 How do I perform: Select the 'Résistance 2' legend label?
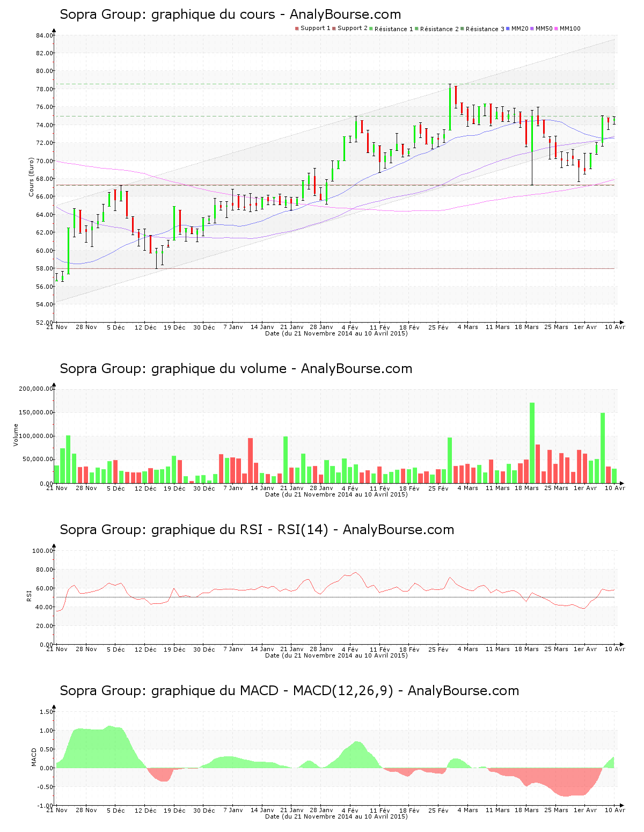(439, 29)
